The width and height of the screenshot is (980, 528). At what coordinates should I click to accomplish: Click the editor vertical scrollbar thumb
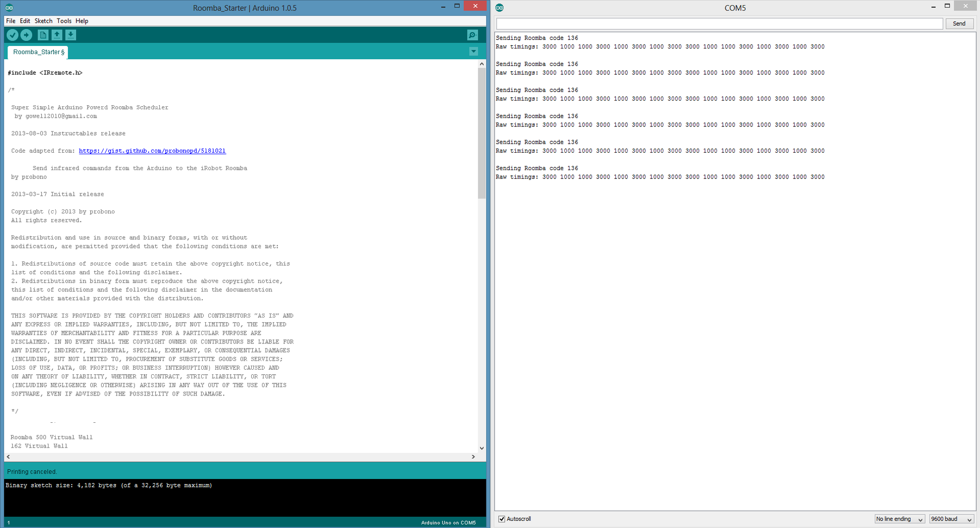click(x=482, y=133)
